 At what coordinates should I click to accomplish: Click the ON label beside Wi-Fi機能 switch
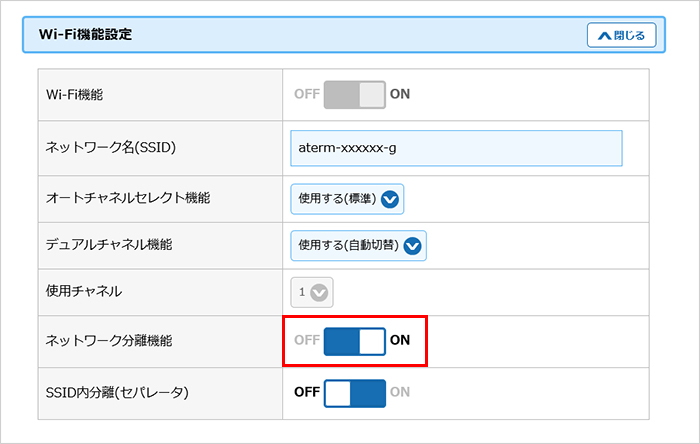pyautogui.click(x=400, y=94)
